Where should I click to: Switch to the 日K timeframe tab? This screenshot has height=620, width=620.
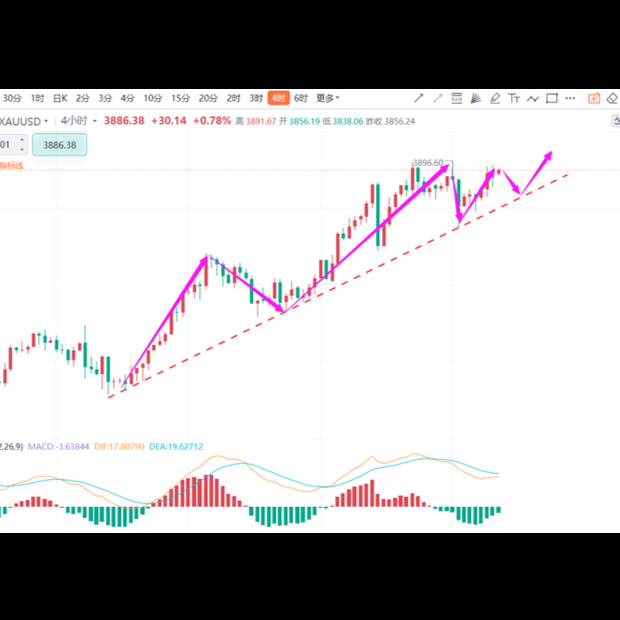point(60,98)
